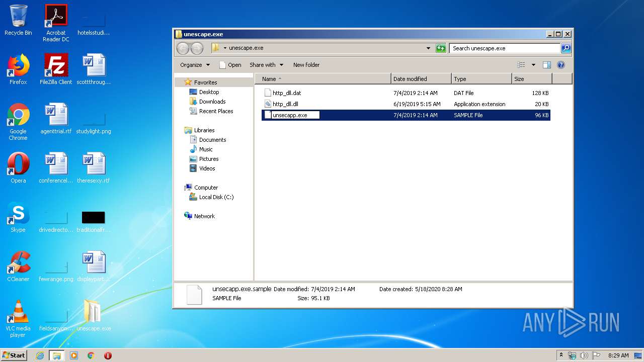
Task: Click the New folder button
Action: (306, 65)
